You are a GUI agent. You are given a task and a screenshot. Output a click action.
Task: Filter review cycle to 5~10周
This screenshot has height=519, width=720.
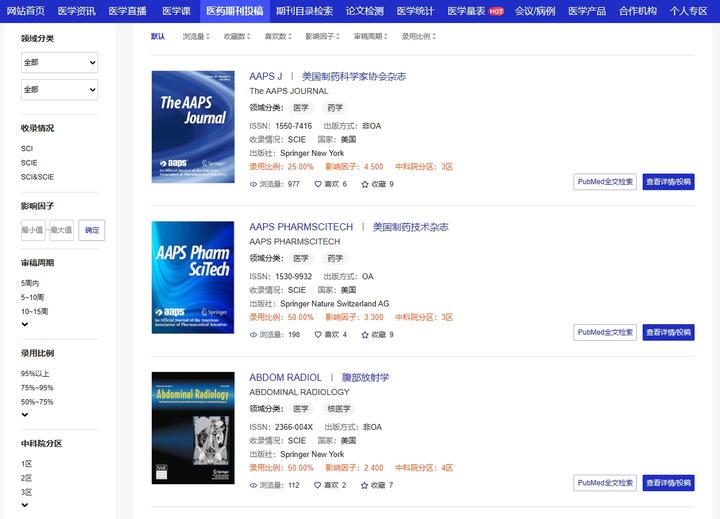33,297
